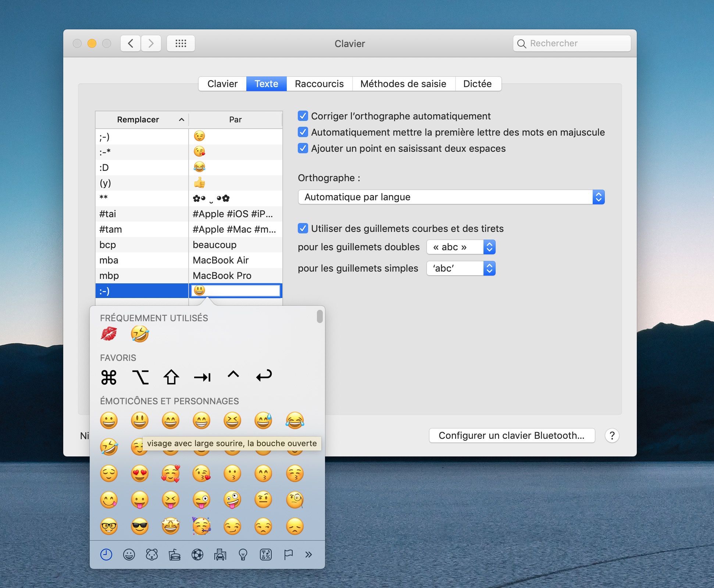Viewport: 714px width, 588px height.
Task: Toggle Utiliser des guillemets courbes et des tirets
Action: tap(303, 228)
